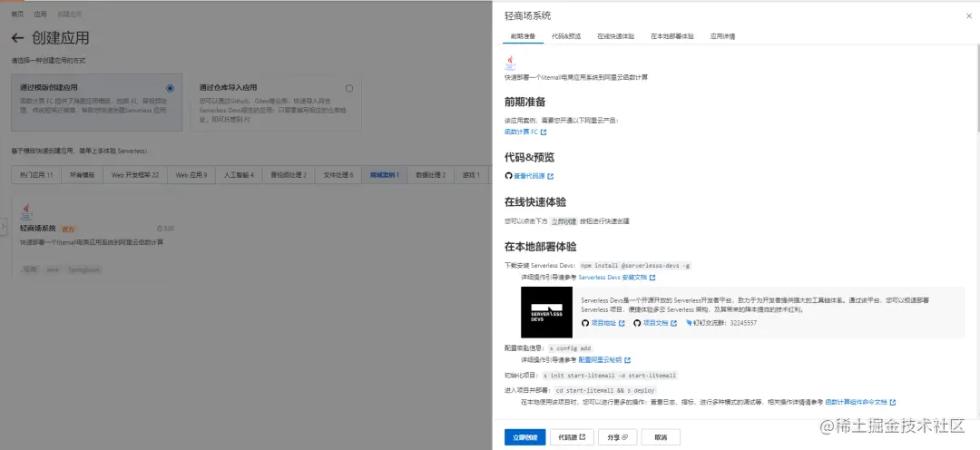Open the 所有模板 category tab
The image size is (980, 450).
click(x=82, y=175)
